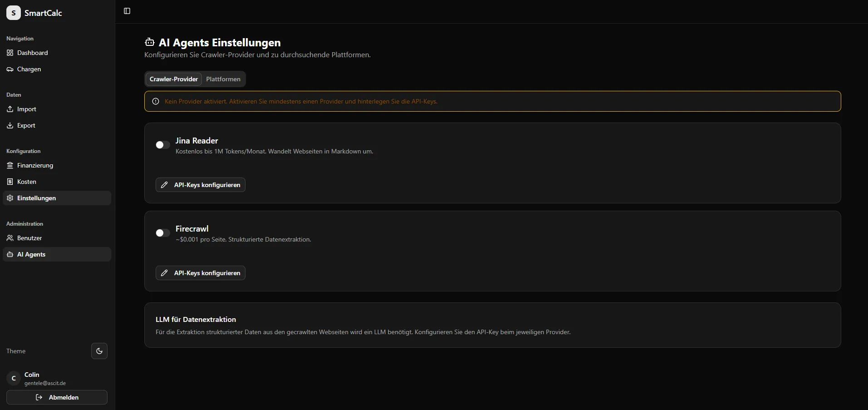Screen dimensions: 868x410
Task: Open Einstellungen in the sidebar
Action: pos(36,198)
